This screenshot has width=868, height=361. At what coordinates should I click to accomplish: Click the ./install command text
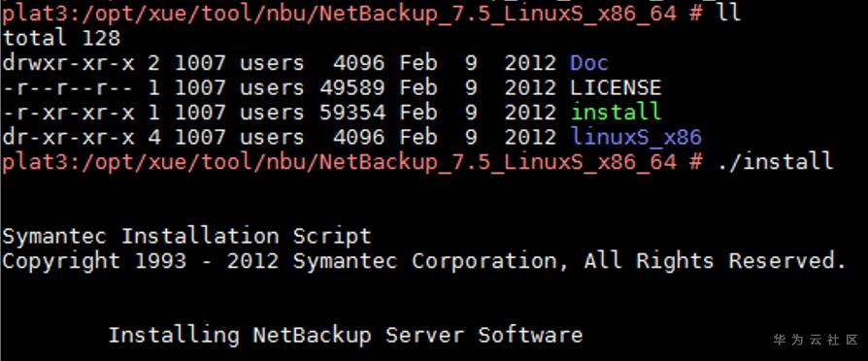coord(775,162)
